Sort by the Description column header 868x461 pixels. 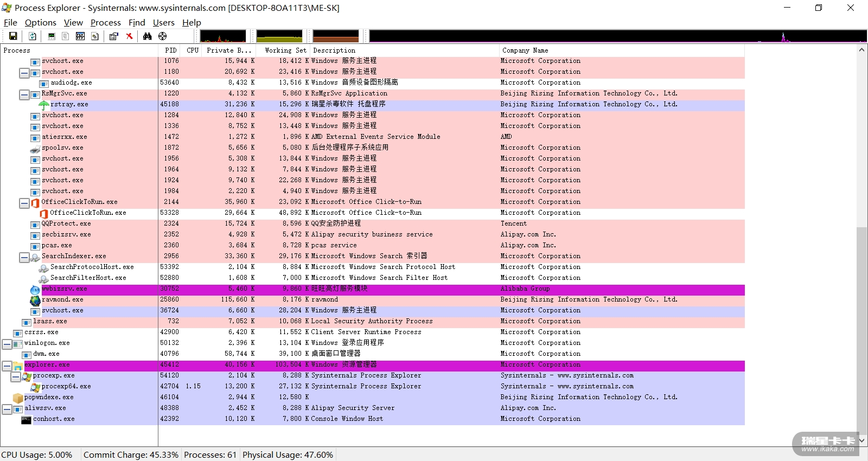(404, 50)
